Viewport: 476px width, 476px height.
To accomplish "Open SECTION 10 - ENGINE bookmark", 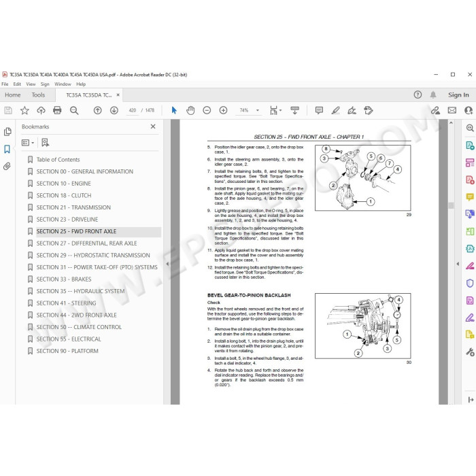I will [64, 184].
